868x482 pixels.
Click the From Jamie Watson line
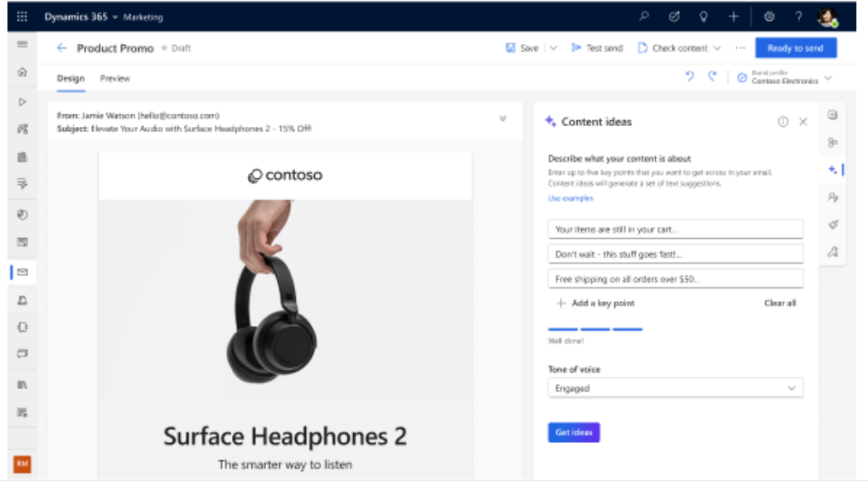pyautogui.click(x=138, y=115)
